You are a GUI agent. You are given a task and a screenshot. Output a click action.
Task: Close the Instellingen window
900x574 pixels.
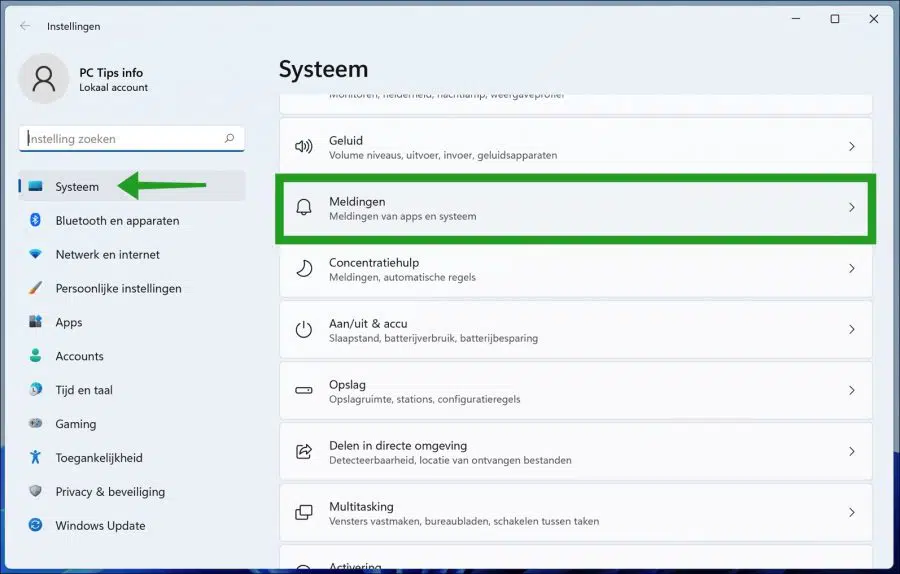pos(874,19)
